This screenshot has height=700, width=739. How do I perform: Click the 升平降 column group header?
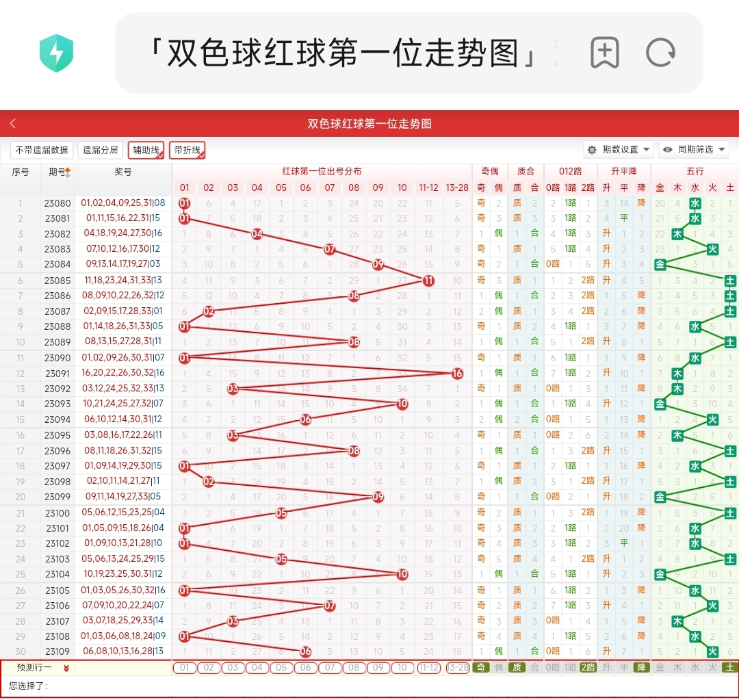click(x=624, y=172)
